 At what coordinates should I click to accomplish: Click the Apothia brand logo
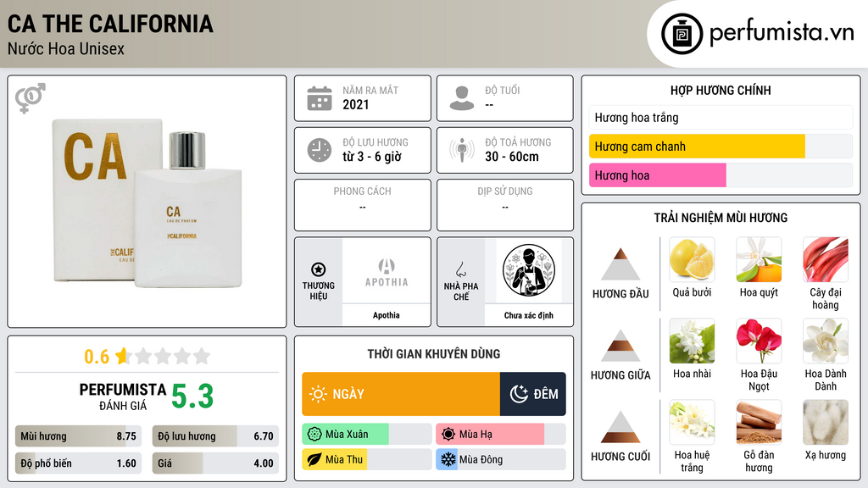pyautogui.click(x=387, y=273)
